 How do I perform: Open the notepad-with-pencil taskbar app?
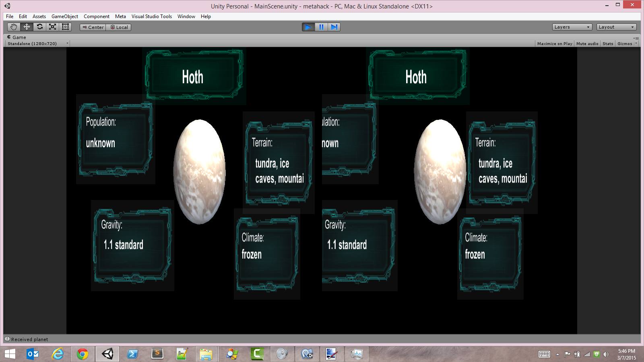click(x=182, y=354)
